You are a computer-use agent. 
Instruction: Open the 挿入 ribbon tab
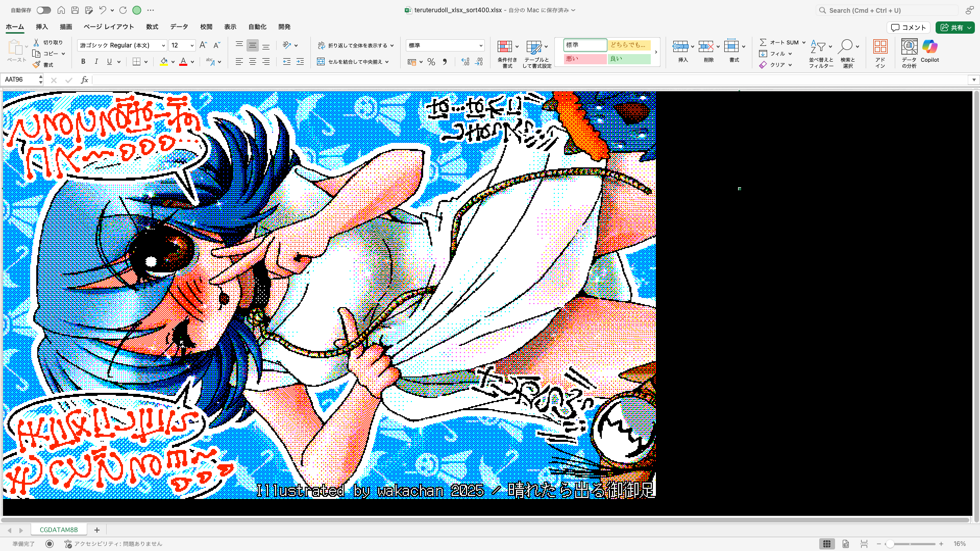pos(42,27)
